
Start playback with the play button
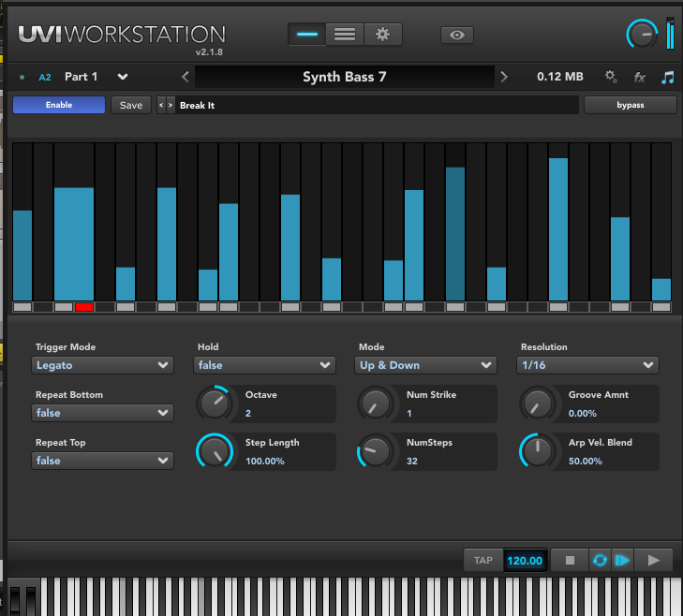pyautogui.click(x=653, y=560)
